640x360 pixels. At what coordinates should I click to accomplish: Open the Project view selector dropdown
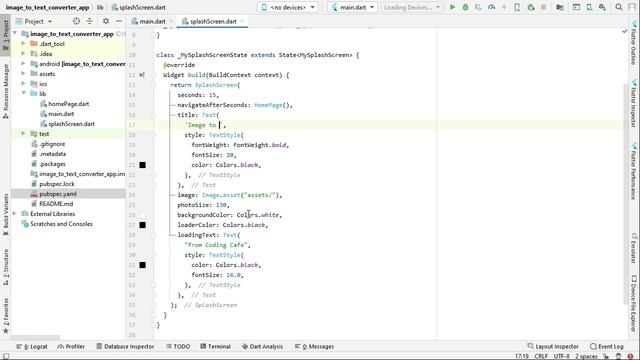34,21
